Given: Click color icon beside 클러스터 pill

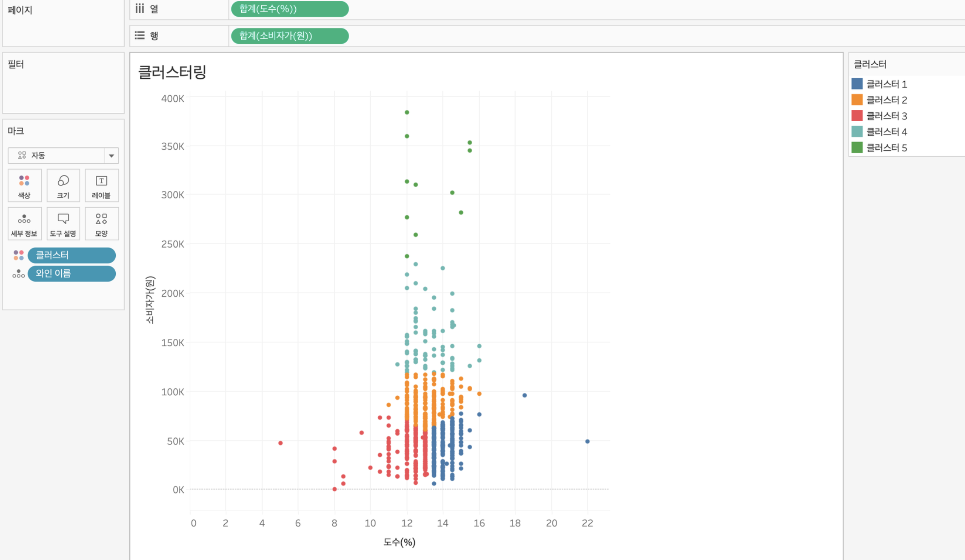Looking at the screenshot, I should pos(18,255).
